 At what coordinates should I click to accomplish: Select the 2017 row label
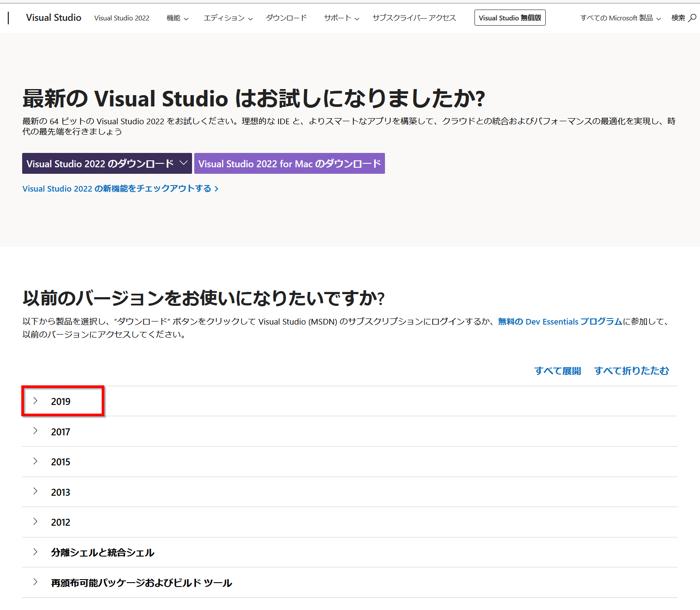tap(60, 432)
